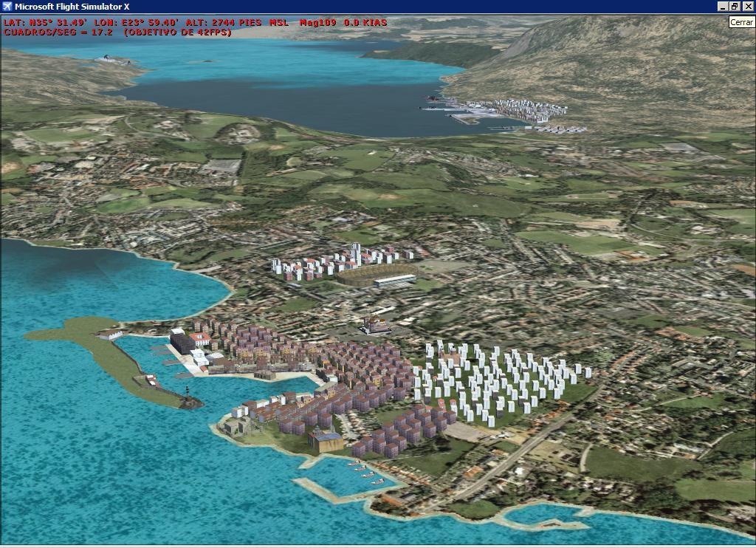Click the 'ALT: 2744 PIES MSL' altitude readout
Viewport: 756px width, 548px height.
[237, 23]
